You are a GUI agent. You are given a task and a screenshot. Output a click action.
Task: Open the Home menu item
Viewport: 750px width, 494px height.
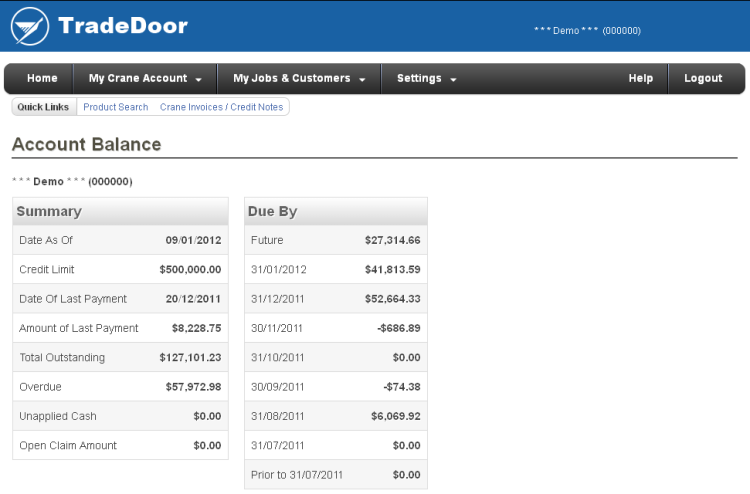pyautogui.click(x=42, y=78)
